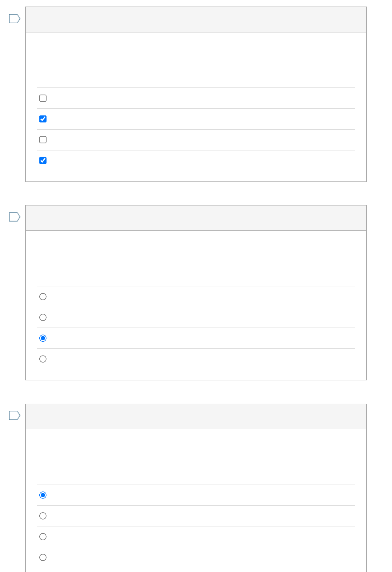Image resolution: width=392 pixels, height=572 pixels.
Task: Select the fourth radio option in question three
Action: tap(43, 557)
